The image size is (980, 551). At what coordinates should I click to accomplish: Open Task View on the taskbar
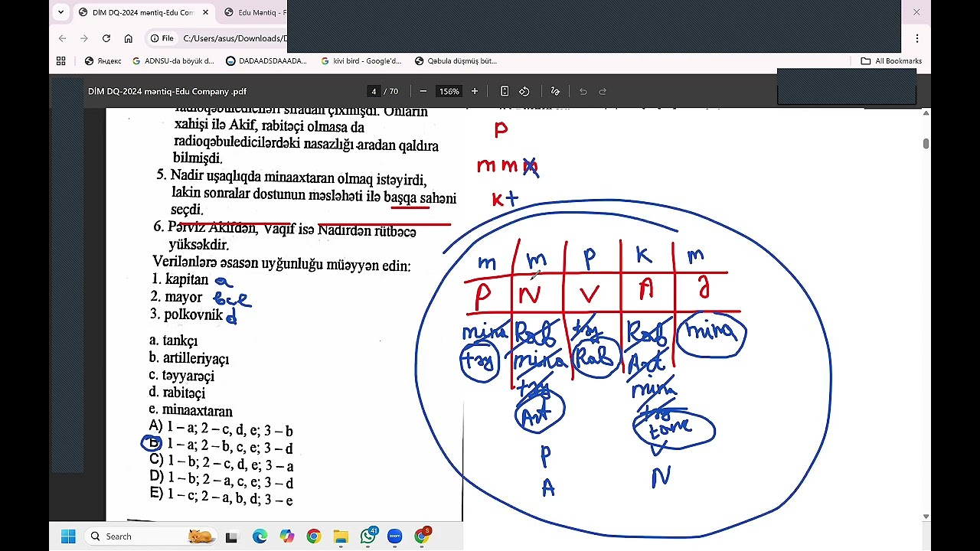232,536
